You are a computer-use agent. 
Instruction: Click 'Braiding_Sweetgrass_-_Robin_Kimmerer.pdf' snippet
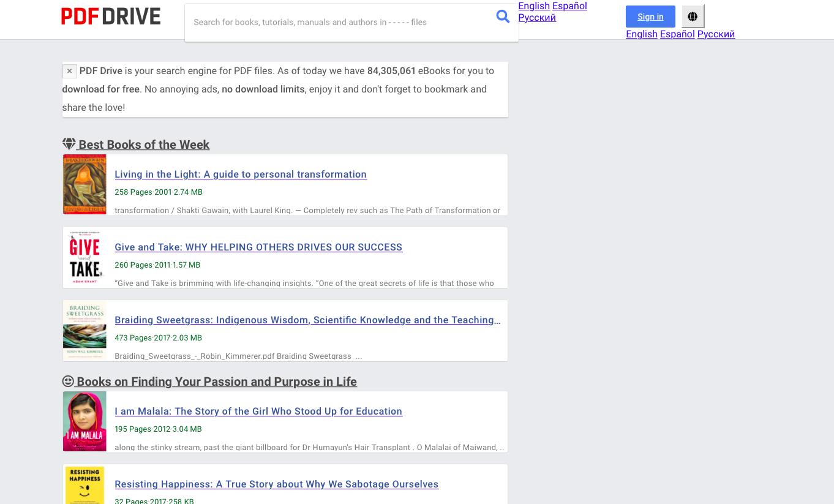238,356
